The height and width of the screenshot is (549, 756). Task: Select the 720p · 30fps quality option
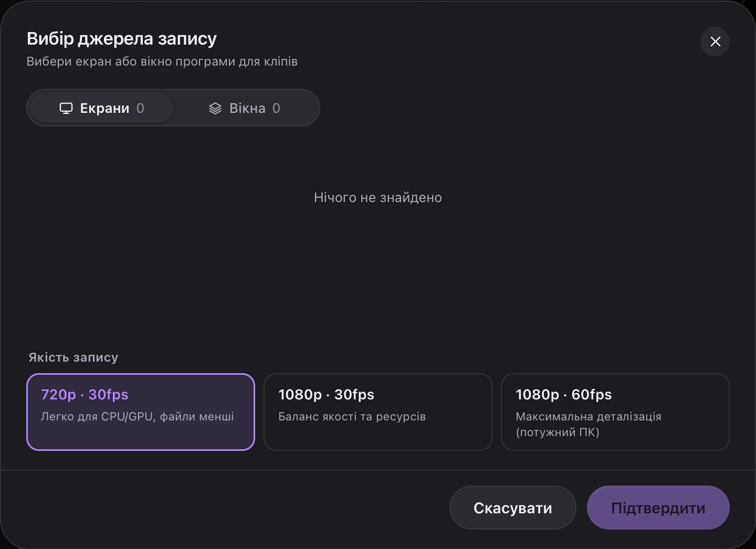(x=141, y=412)
